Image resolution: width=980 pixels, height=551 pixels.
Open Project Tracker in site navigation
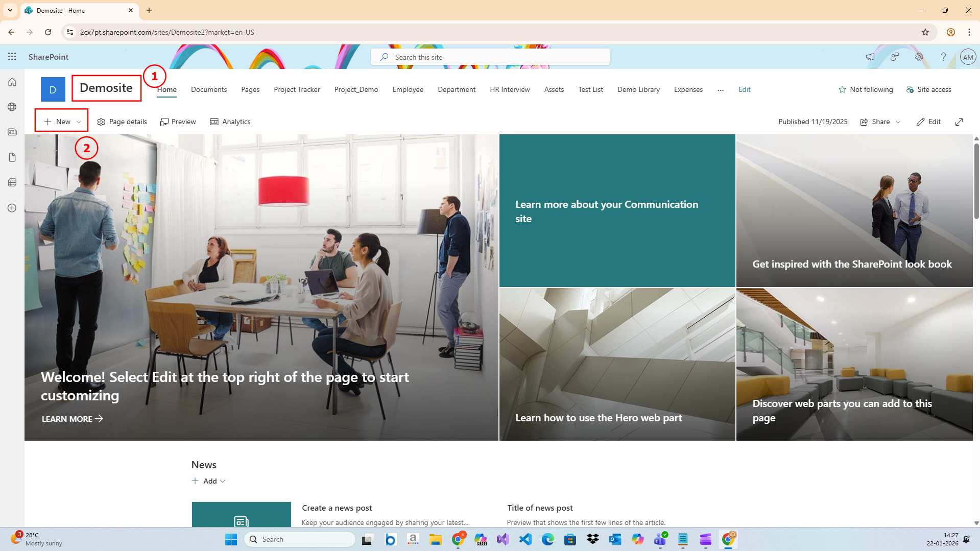tap(297, 89)
